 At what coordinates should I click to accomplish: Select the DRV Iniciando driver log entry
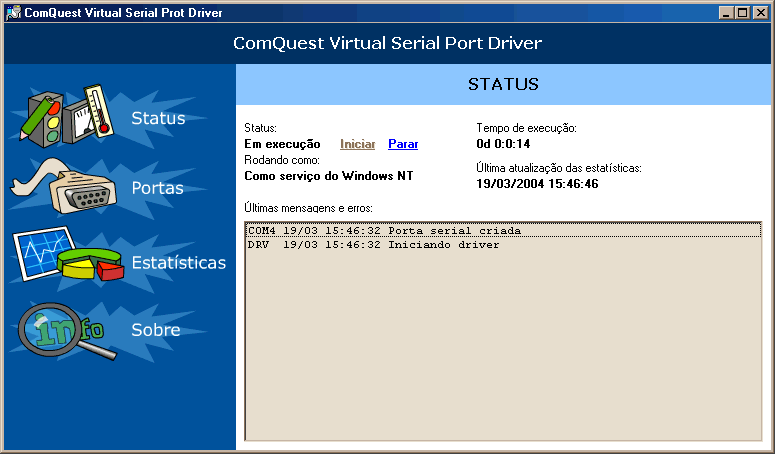click(503, 245)
